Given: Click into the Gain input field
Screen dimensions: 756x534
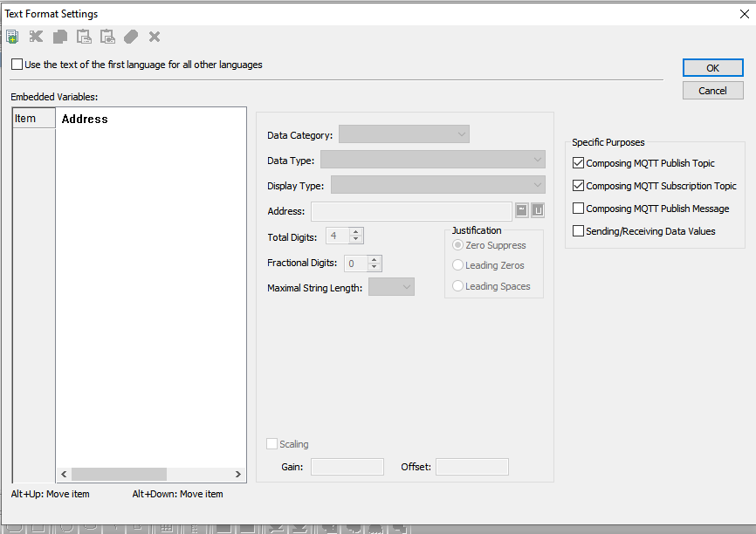Looking at the screenshot, I should pyautogui.click(x=347, y=467).
